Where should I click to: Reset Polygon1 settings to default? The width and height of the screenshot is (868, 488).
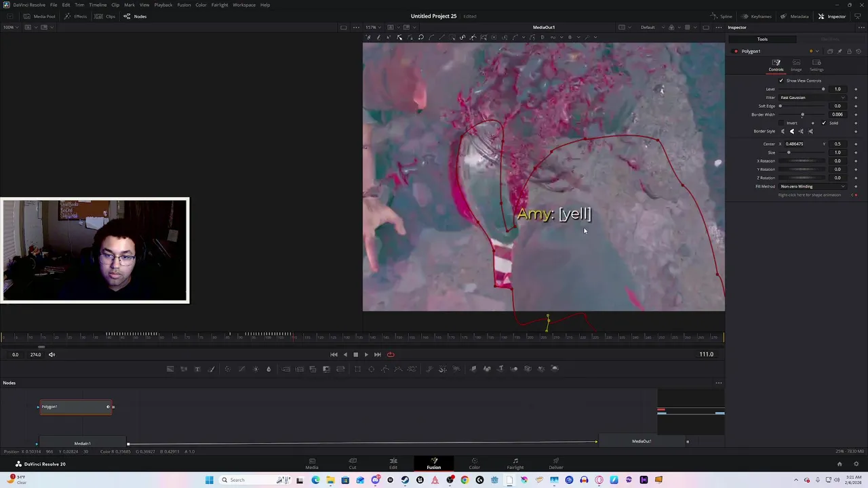click(859, 52)
